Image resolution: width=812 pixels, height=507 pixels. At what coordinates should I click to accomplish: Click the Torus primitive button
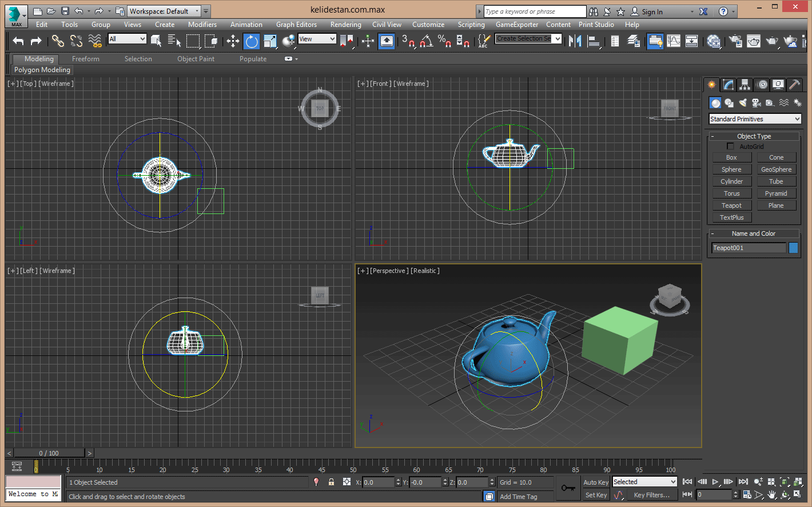[x=731, y=193]
